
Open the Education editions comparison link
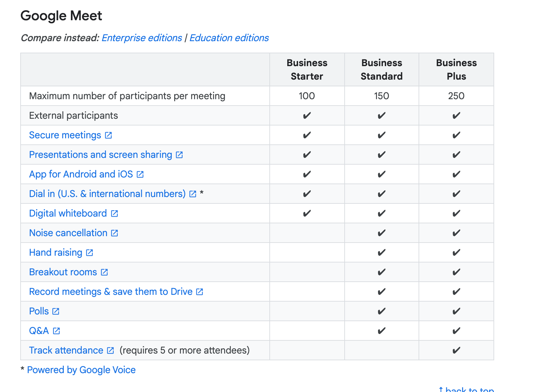click(x=229, y=38)
